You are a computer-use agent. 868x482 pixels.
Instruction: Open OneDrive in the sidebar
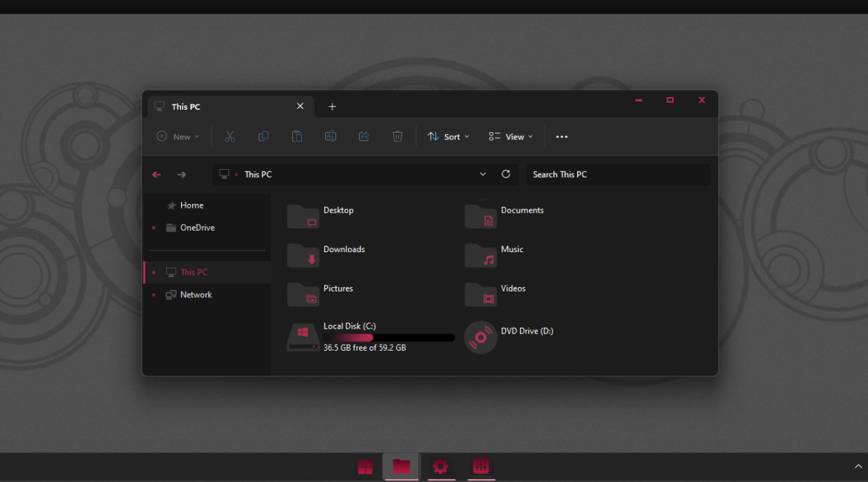197,228
